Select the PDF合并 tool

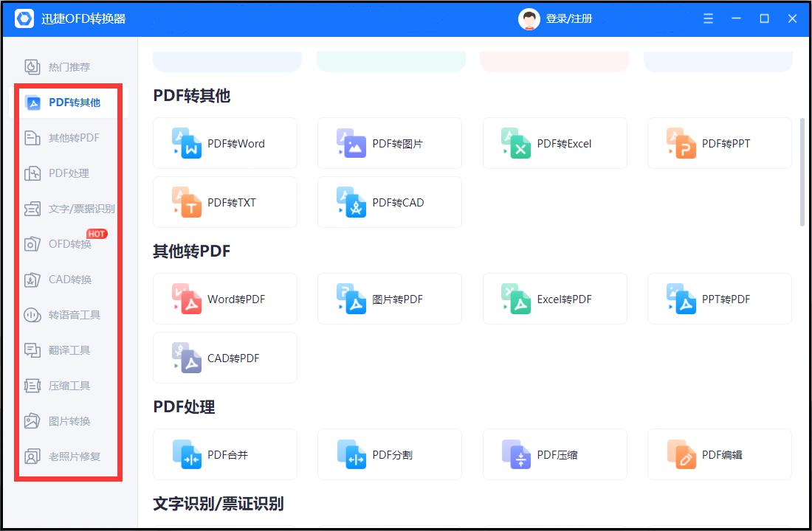(x=225, y=454)
